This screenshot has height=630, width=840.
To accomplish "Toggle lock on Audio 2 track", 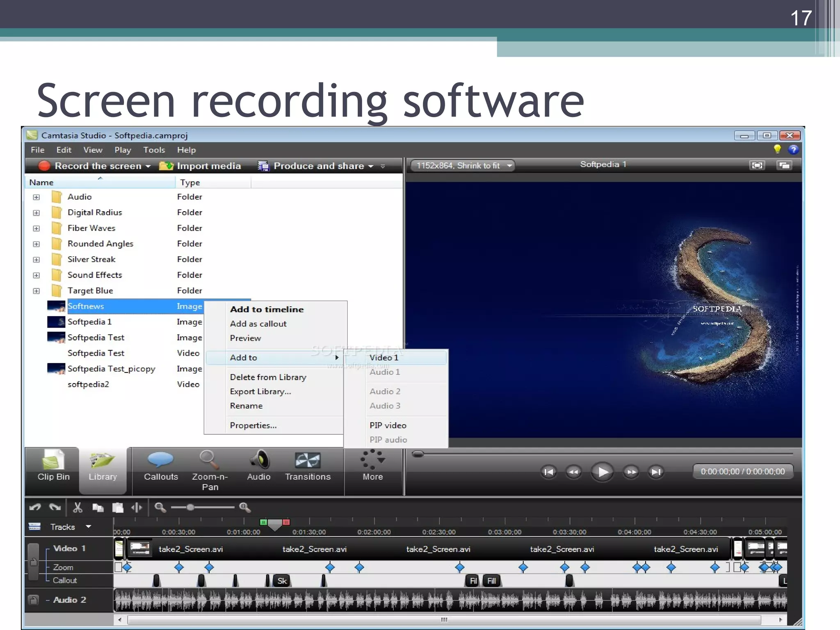I will pos(33,600).
